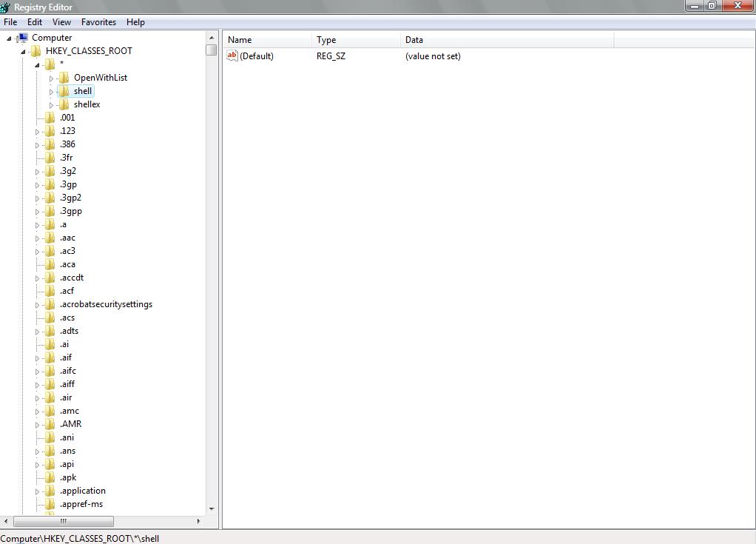756x544 pixels.
Task: Click the .apk key folder icon
Action: tap(50, 478)
